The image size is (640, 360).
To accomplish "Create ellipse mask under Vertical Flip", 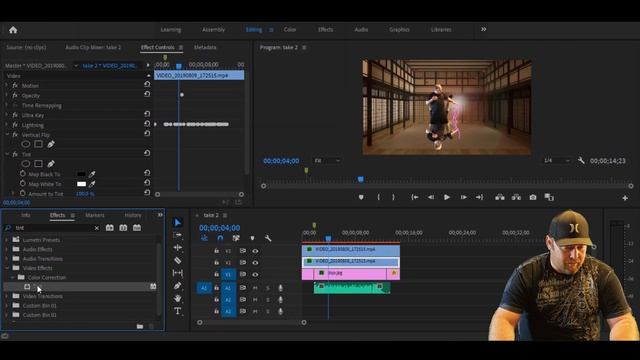I will [26, 144].
